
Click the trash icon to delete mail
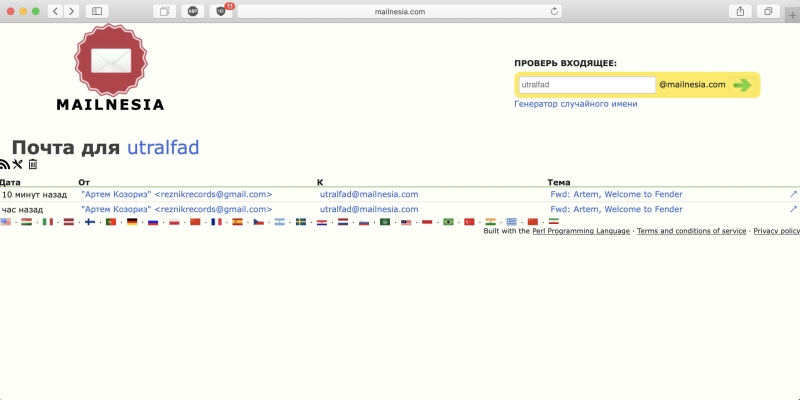pos(33,164)
